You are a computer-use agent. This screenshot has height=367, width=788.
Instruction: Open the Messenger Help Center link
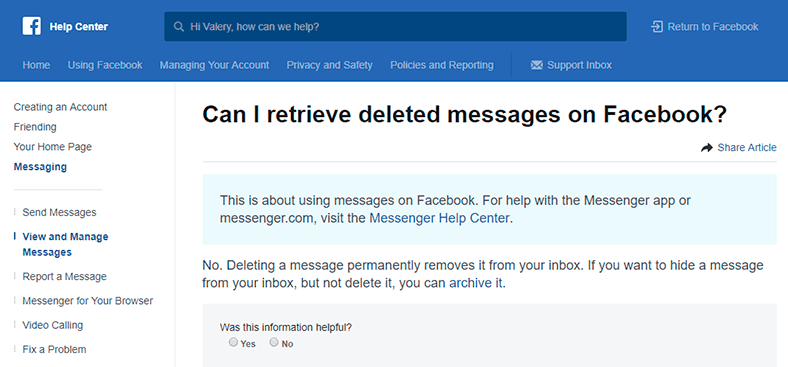click(440, 219)
